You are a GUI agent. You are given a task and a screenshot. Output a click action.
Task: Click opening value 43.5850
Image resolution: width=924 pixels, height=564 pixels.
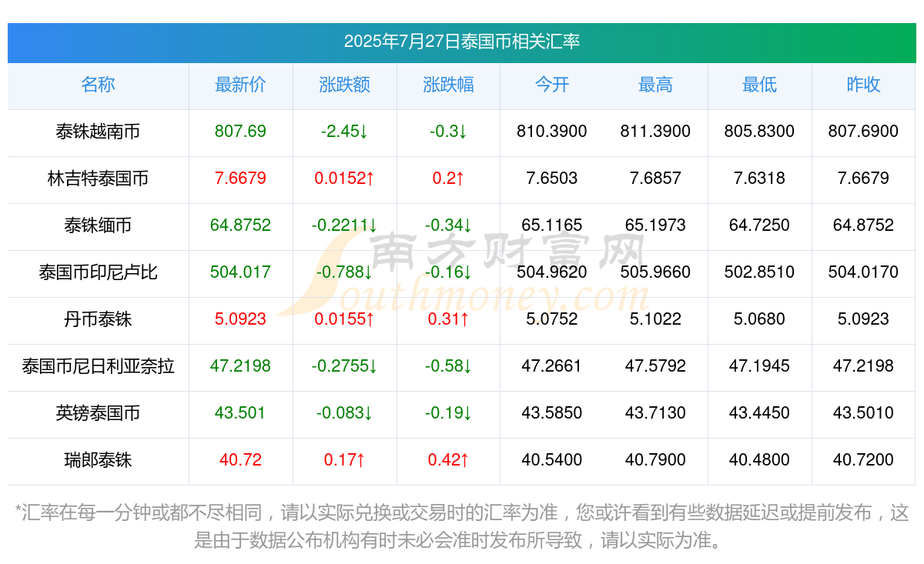(x=552, y=413)
